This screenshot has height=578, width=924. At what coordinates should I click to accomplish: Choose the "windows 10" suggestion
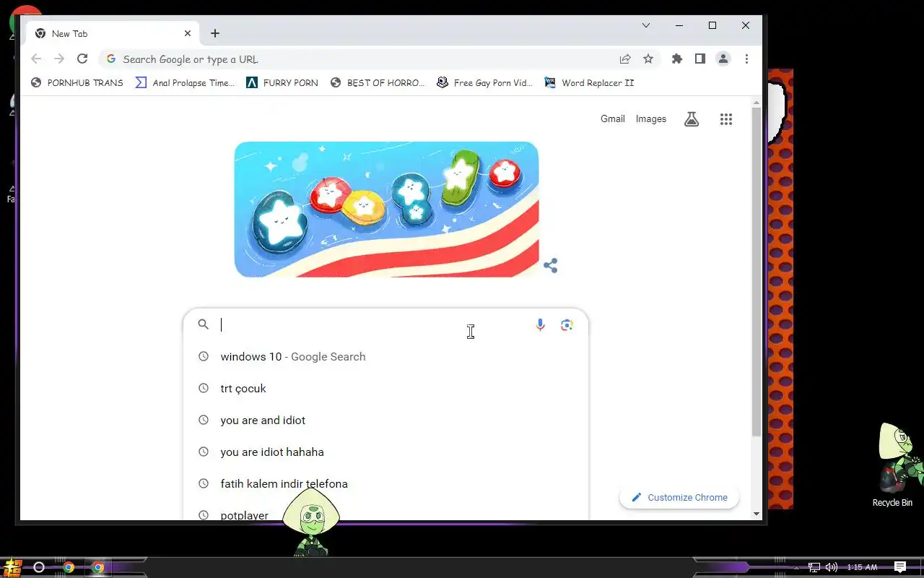point(385,357)
